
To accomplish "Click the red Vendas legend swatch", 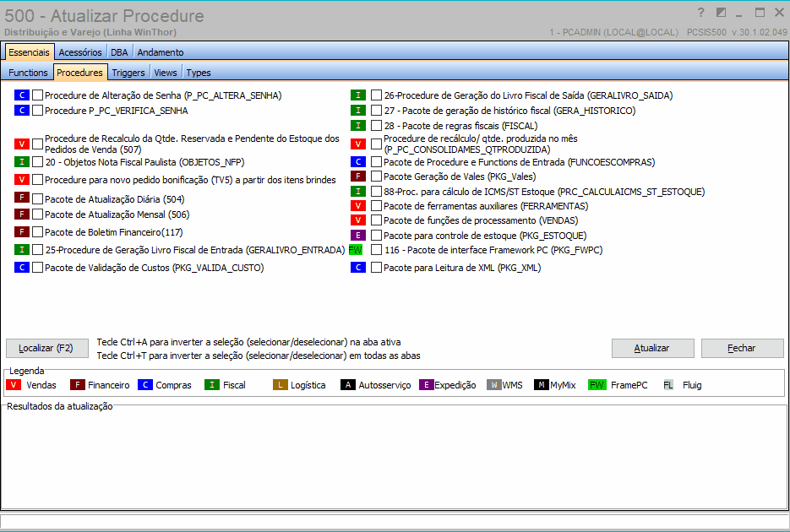I will tap(14, 385).
